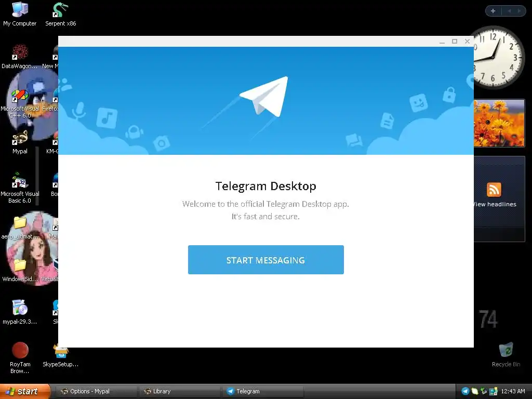Screen dimensions: 532x399
Task: Click the orange RSS feed icon gadget
Action: coord(494,189)
